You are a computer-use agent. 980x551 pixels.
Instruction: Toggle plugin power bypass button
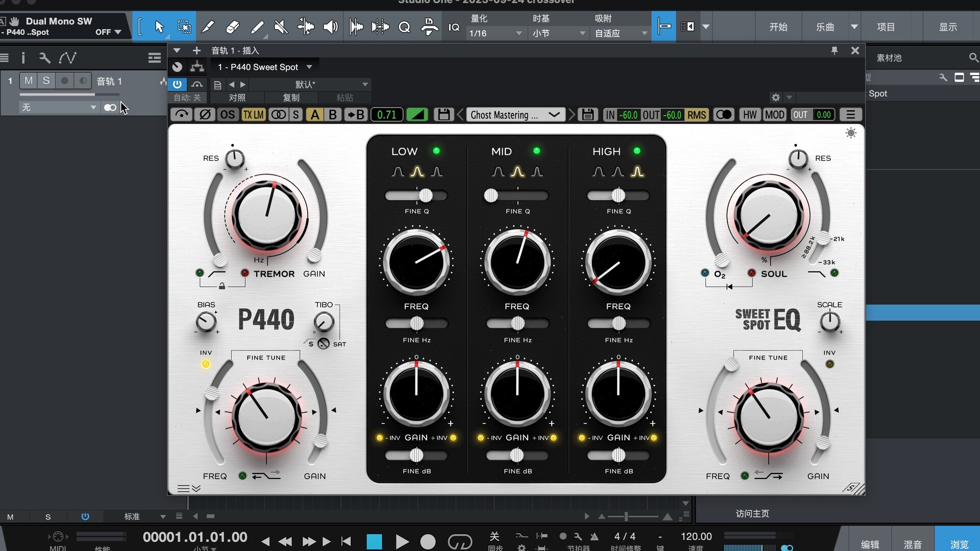point(177,84)
